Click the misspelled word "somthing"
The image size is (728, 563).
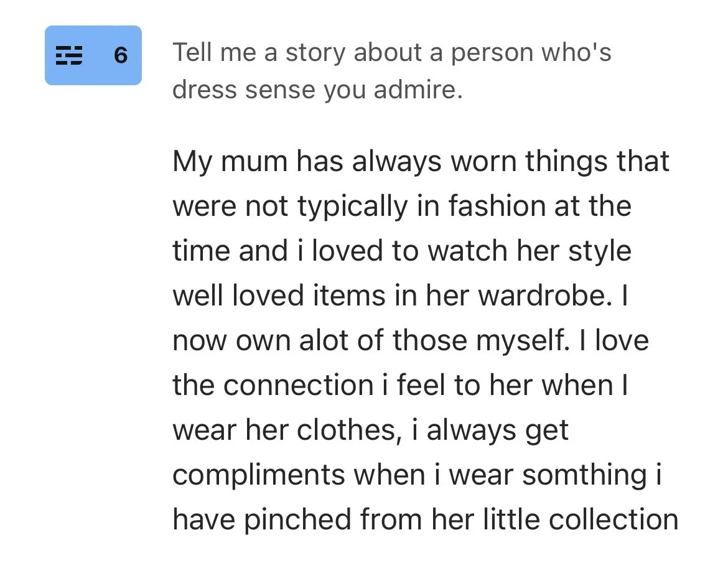pos(584,475)
